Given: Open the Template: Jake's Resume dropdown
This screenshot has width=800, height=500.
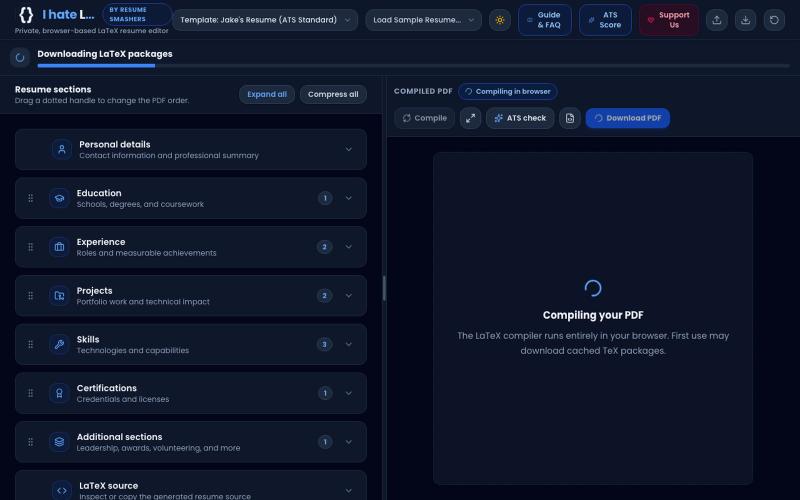Looking at the screenshot, I should click(265, 20).
